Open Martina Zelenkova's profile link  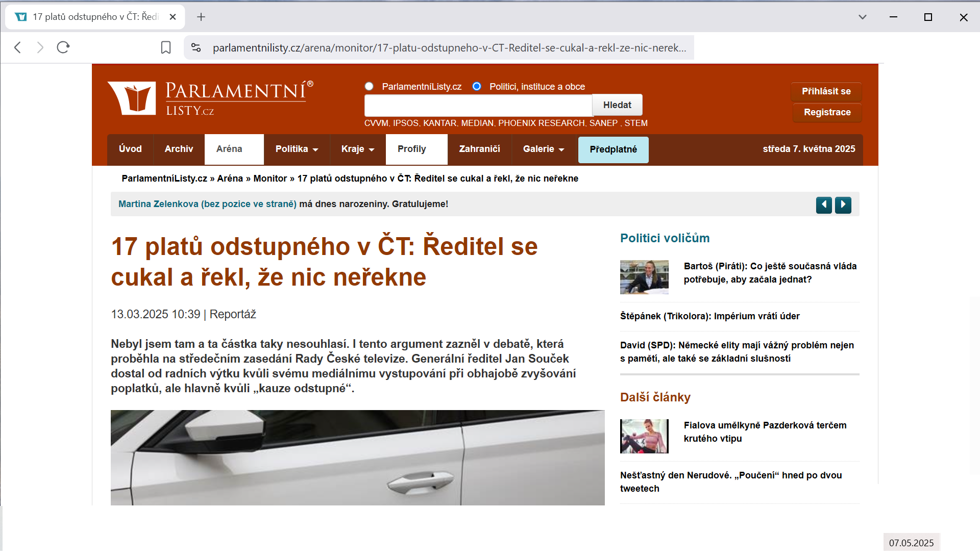[207, 204]
